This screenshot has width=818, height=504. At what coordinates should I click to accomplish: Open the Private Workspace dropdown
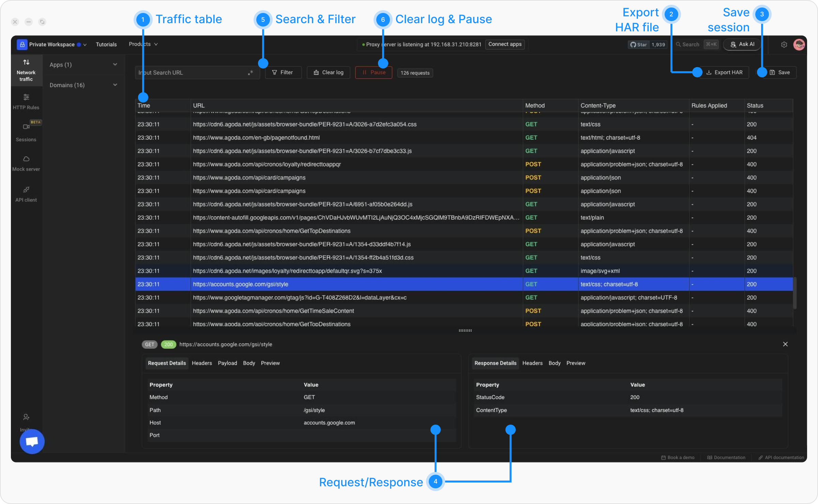coord(52,45)
